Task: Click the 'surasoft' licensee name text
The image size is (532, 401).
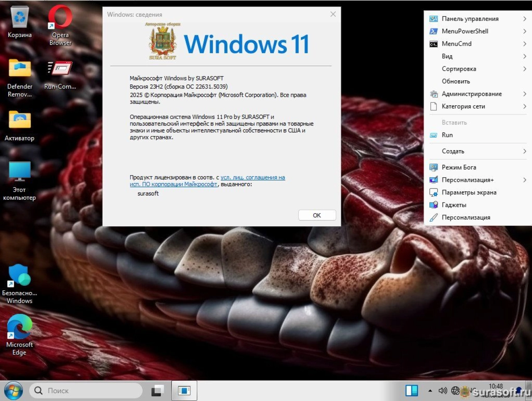Action: coord(148,193)
